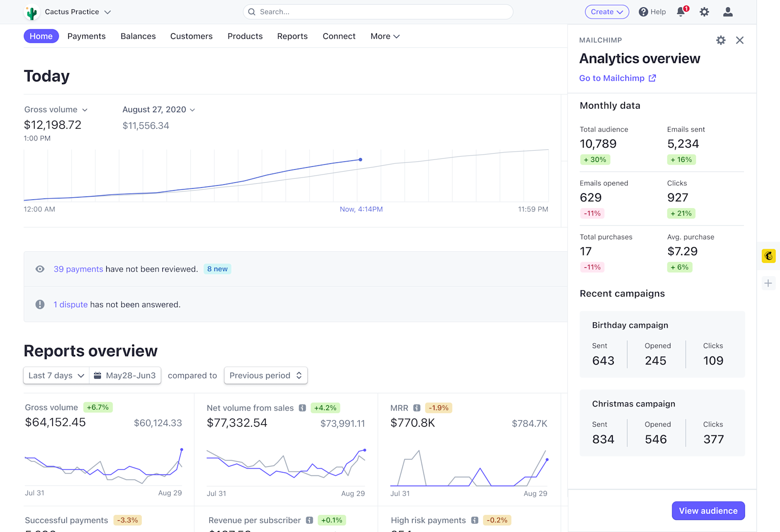Close the Mailchimp Analytics panel
The width and height of the screenshot is (780, 532).
point(740,40)
